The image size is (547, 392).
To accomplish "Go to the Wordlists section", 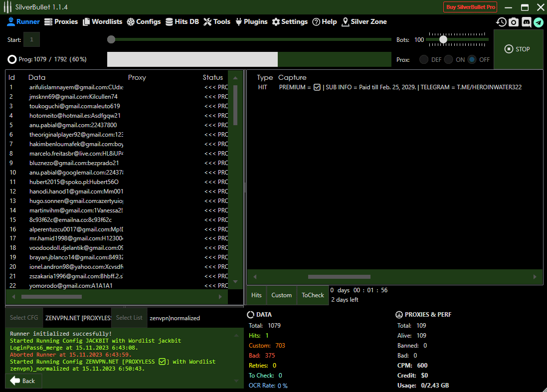I will click(102, 22).
